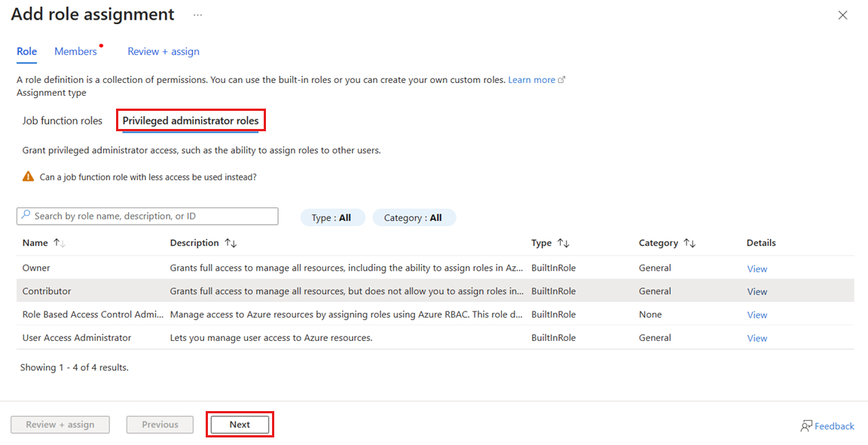Select Privileged administrator roles tab

coord(191,121)
